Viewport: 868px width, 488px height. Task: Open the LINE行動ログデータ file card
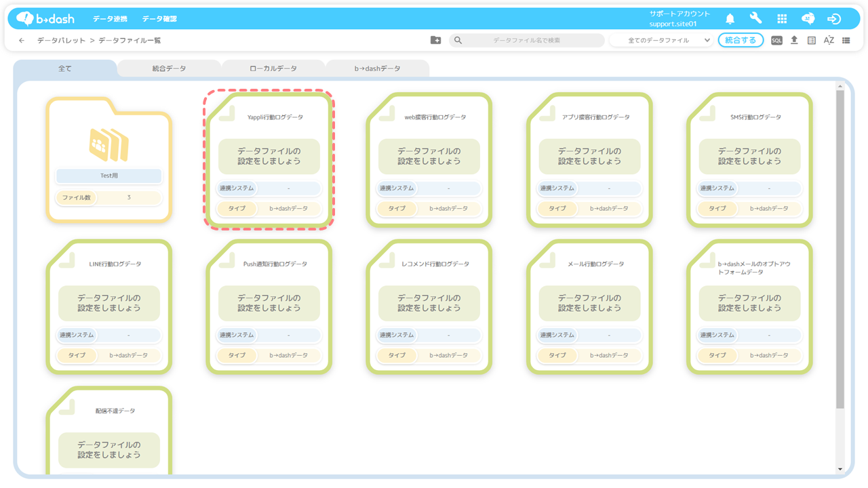(109, 306)
